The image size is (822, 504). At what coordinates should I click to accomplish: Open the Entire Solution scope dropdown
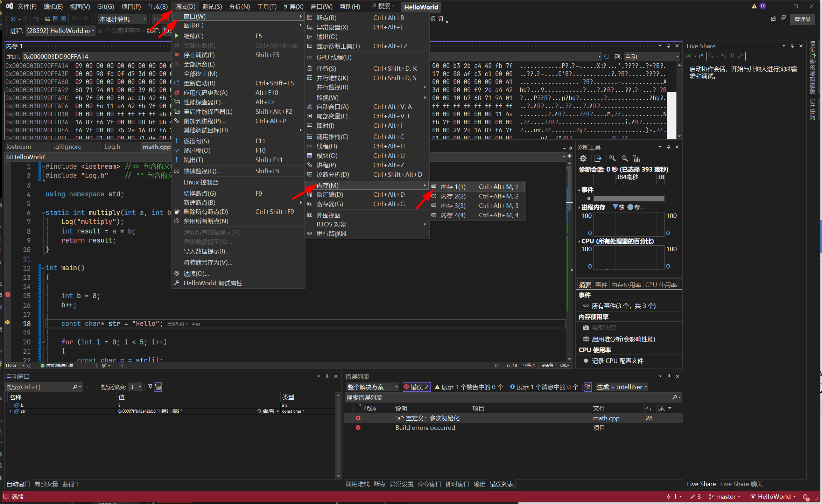(x=372, y=387)
